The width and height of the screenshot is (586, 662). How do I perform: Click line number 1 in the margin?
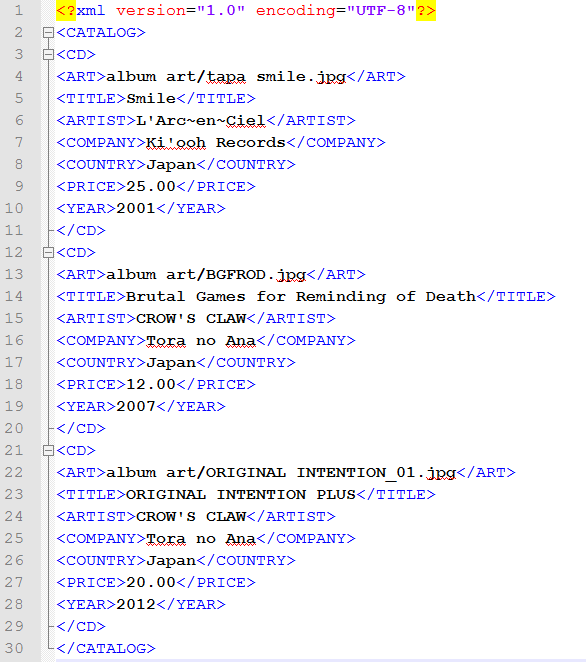[19, 10]
